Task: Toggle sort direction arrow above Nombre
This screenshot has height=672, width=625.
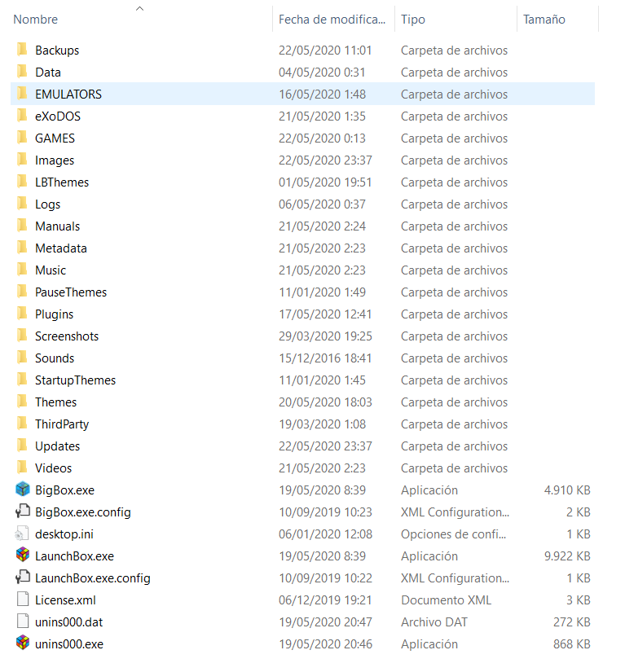Action: pyautogui.click(x=139, y=9)
